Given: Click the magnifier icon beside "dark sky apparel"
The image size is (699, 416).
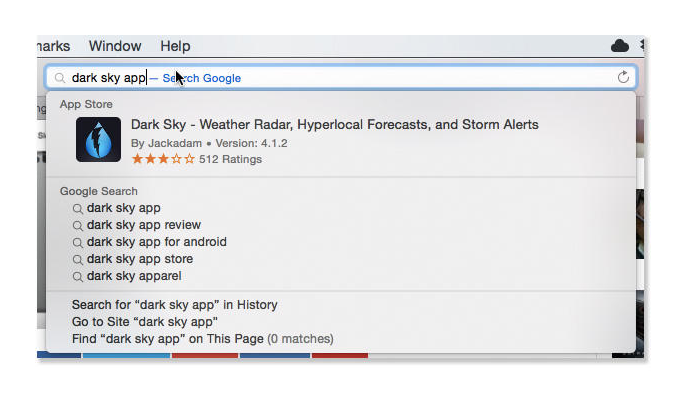Looking at the screenshot, I should pyautogui.click(x=77, y=276).
